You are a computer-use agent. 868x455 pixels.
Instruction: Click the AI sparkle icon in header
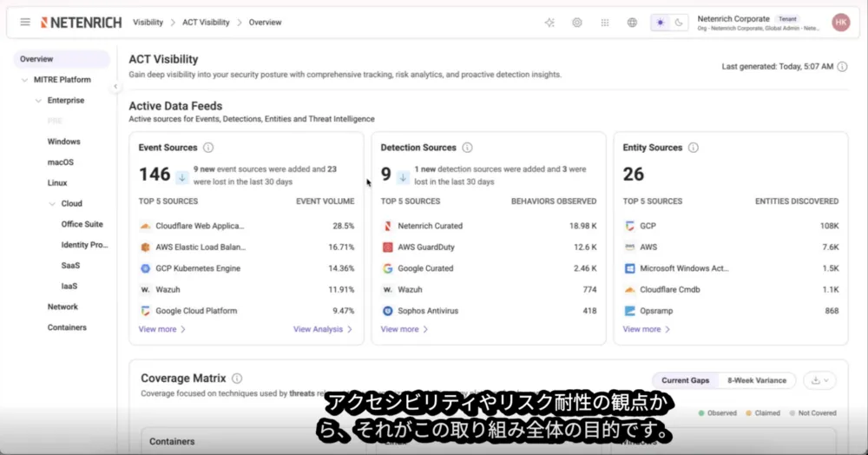click(549, 23)
